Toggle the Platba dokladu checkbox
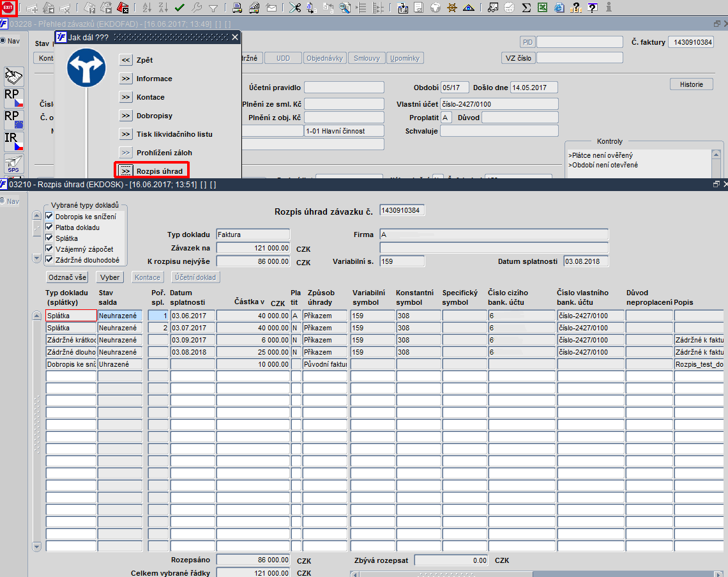 49,227
